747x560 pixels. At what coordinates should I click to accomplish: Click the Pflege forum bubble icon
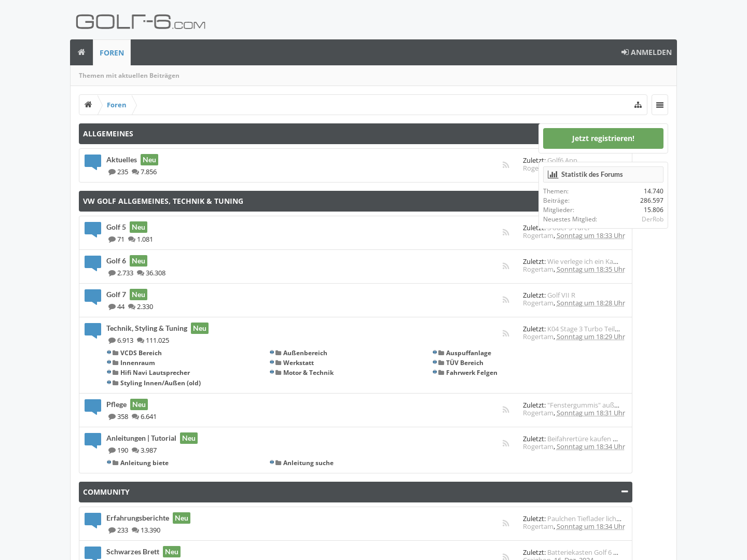click(x=93, y=407)
